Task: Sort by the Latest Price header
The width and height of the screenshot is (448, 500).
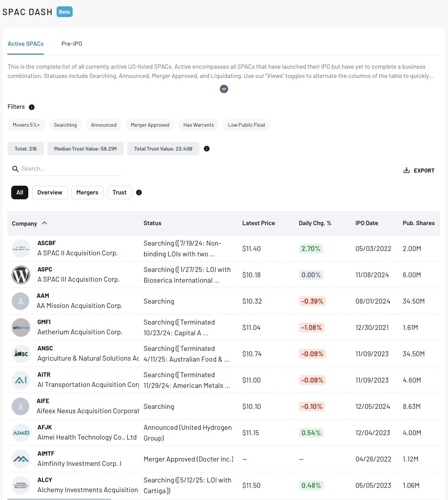Action: [x=258, y=223]
